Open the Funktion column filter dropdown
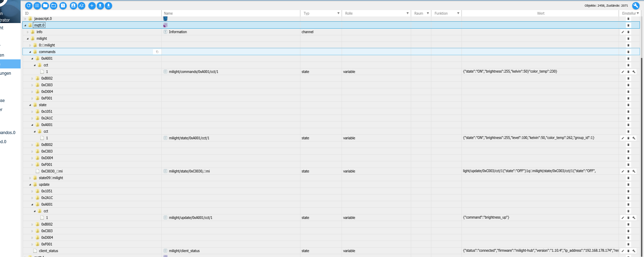 point(458,13)
